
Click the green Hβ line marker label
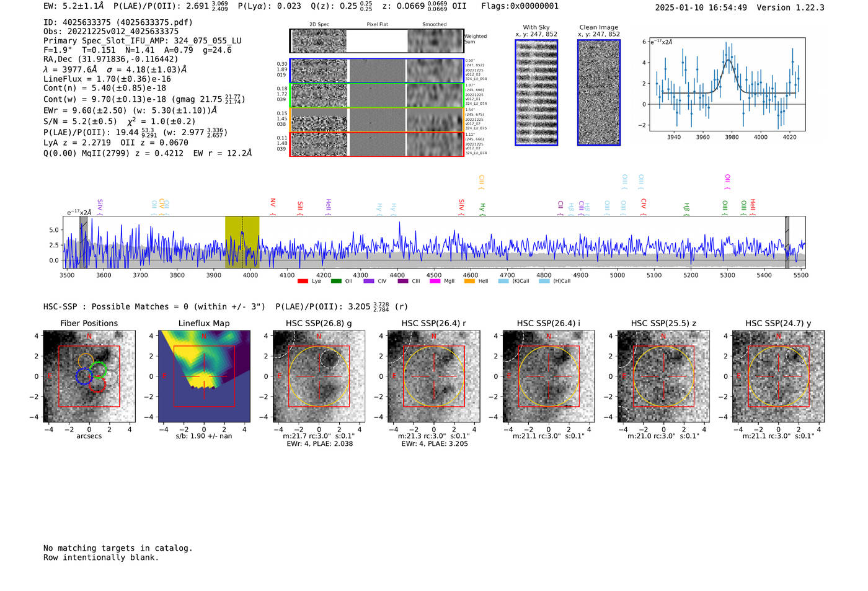point(686,208)
